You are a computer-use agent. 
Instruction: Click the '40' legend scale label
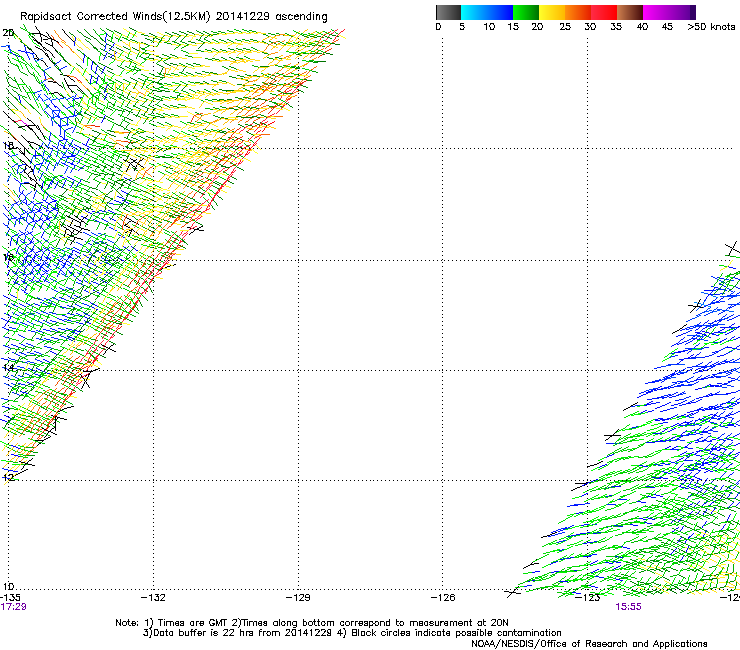(x=642, y=27)
